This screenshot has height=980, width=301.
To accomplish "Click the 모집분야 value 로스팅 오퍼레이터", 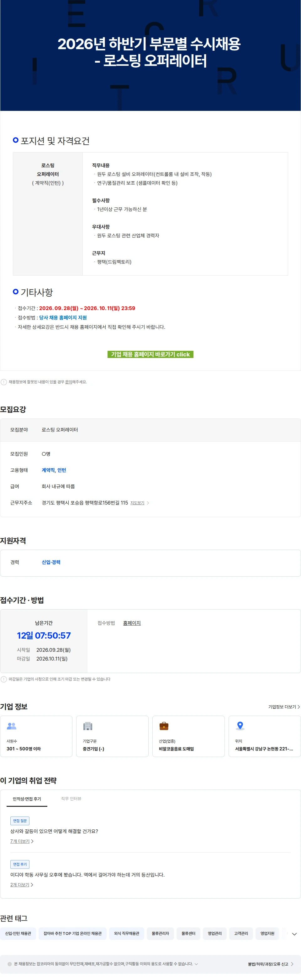I will (x=60, y=430).
